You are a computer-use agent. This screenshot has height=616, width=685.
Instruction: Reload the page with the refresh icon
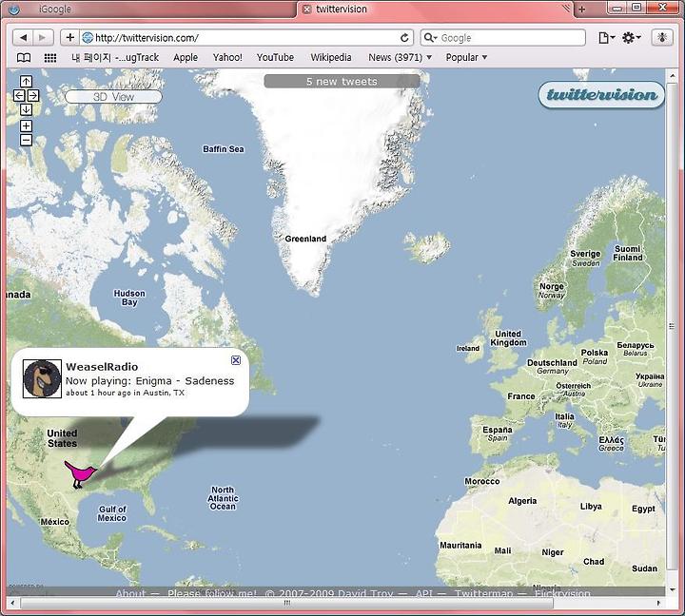(x=404, y=38)
